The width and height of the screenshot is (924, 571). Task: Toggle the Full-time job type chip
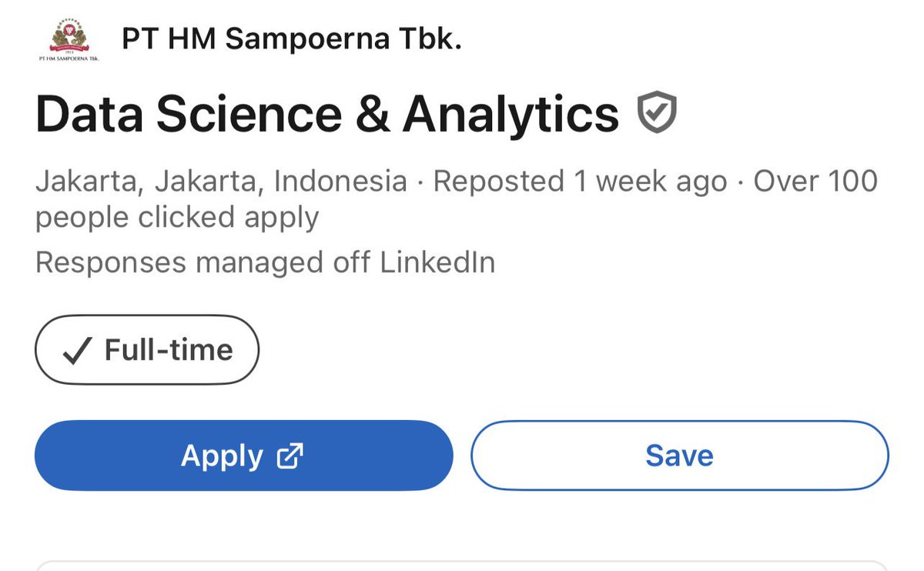tap(147, 350)
